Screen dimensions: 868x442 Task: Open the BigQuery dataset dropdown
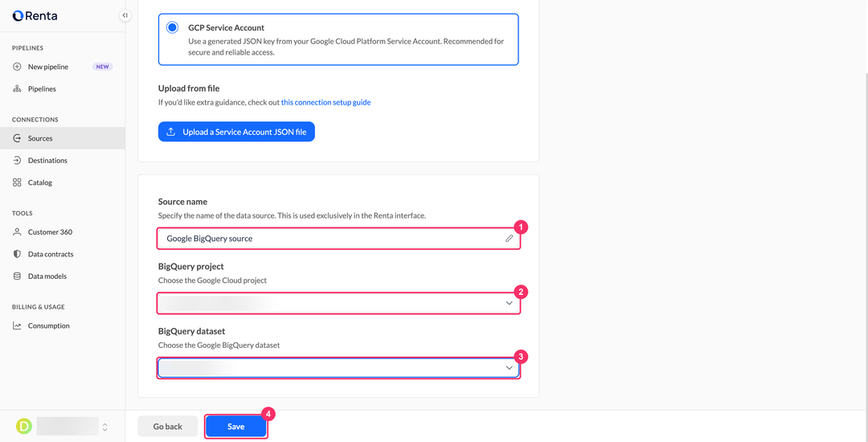[x=339, y=368]
